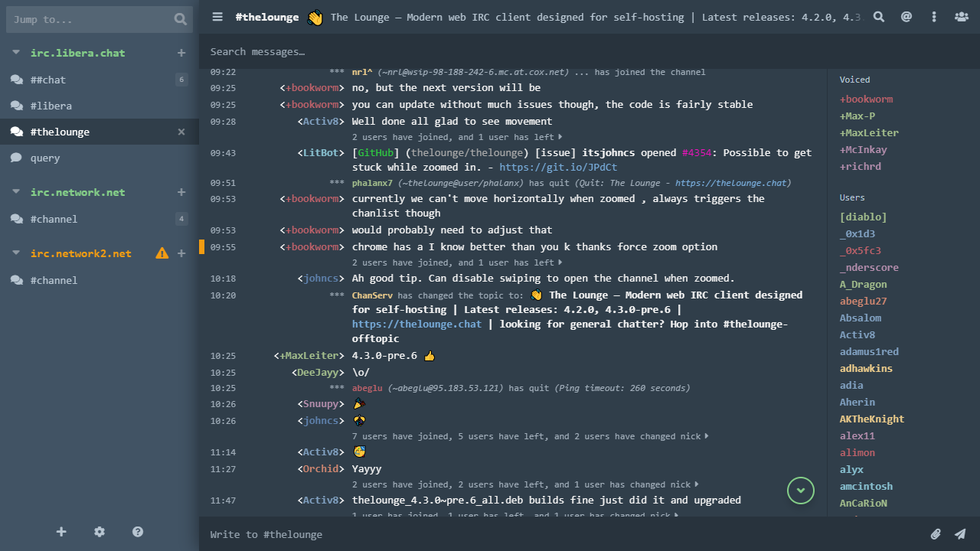Select user amcintosh
980x551 pixels.
click(x=866, y=487)
